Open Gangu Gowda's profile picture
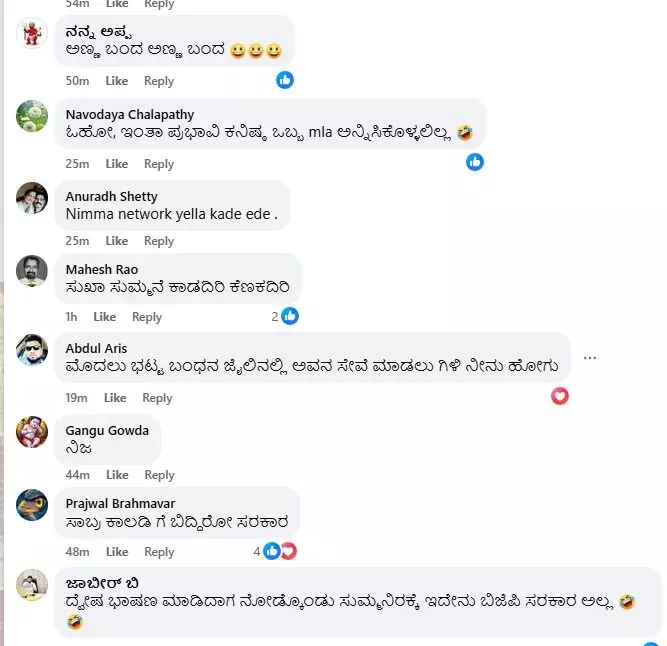 click(x=32, y=432)
